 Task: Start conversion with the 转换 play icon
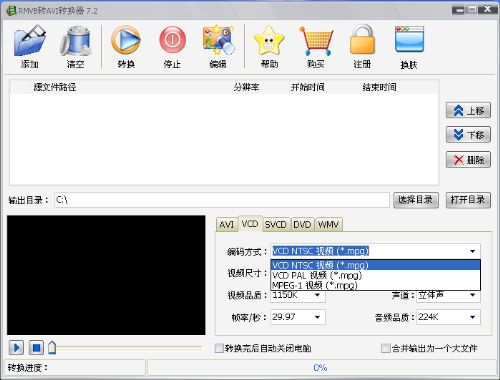[x=126, y=40]
